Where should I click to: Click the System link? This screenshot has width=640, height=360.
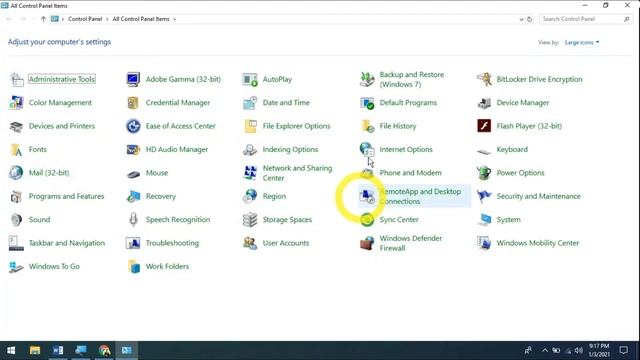(509, 220)
